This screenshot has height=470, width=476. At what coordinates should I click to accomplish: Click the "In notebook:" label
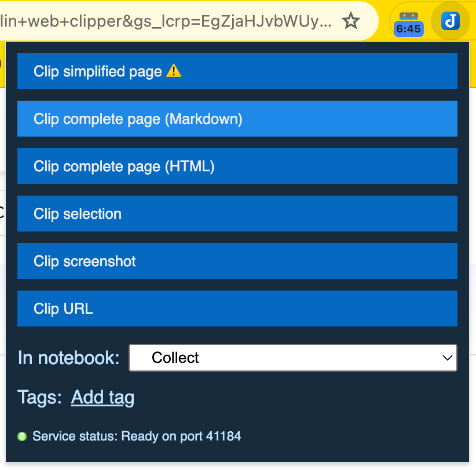point(68,358)
